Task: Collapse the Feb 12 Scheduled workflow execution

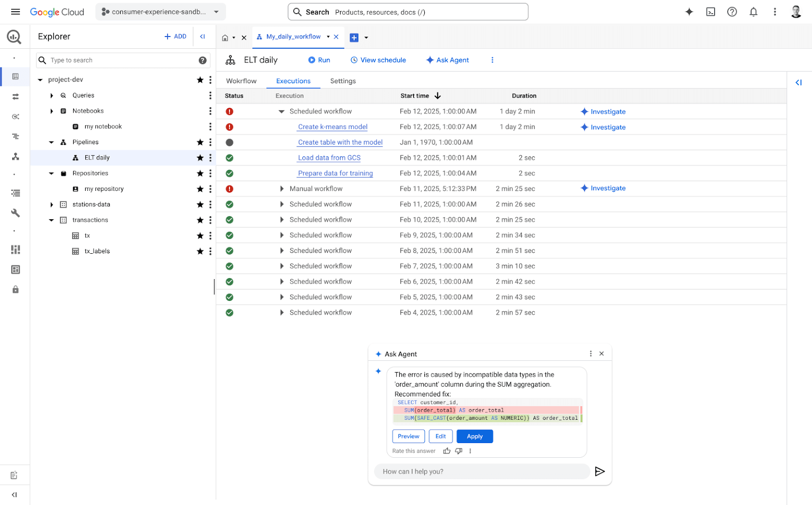Action: tap(281, 112)
